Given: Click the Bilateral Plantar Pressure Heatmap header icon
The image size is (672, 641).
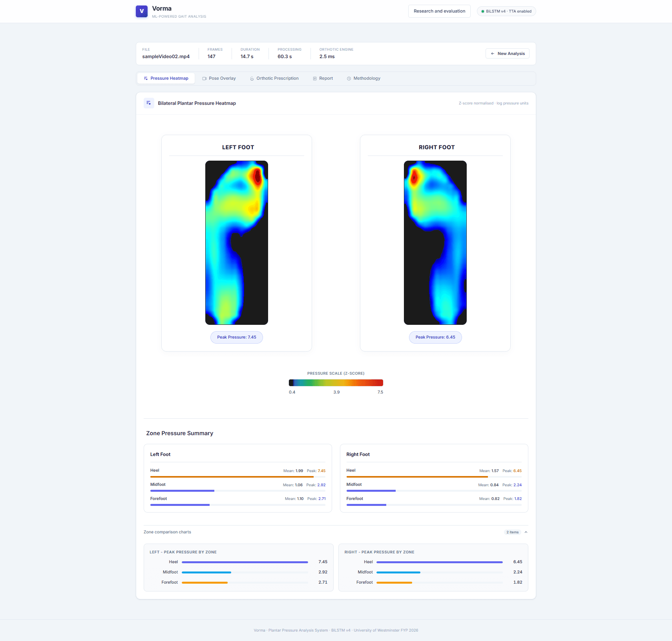Looking at the screenshot, I should [149, 103].
